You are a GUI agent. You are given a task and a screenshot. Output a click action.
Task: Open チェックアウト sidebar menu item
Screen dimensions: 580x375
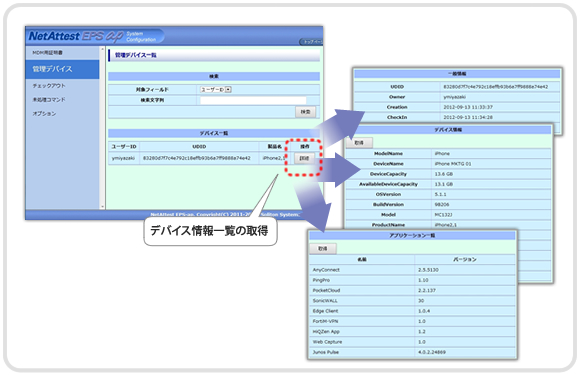coord(49,86)
